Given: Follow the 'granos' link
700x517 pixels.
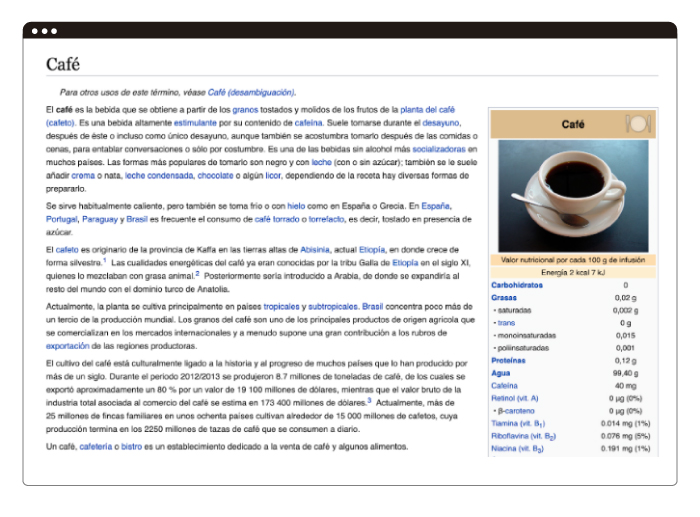Looking at the screenshot, I should 245,109.
